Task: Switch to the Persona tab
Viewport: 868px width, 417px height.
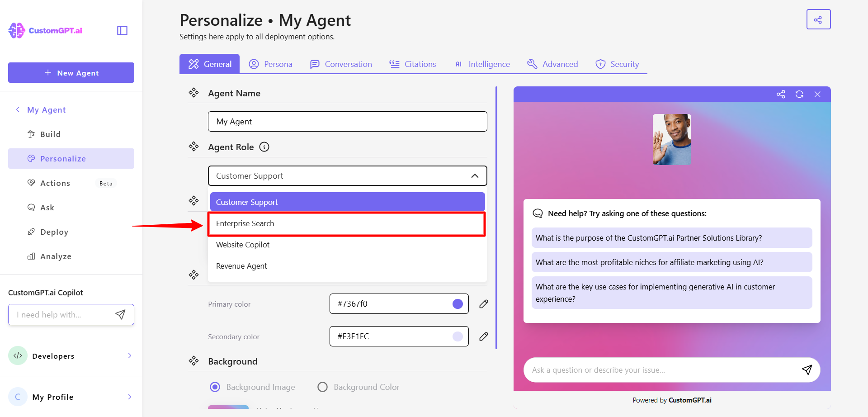Action: coord(271,64)
